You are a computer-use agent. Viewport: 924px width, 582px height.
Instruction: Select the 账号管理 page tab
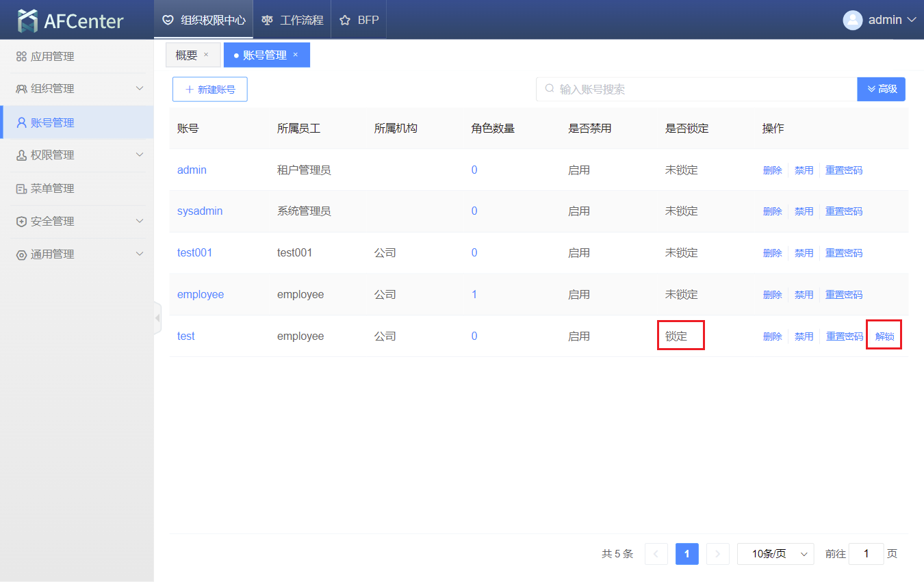267,55
